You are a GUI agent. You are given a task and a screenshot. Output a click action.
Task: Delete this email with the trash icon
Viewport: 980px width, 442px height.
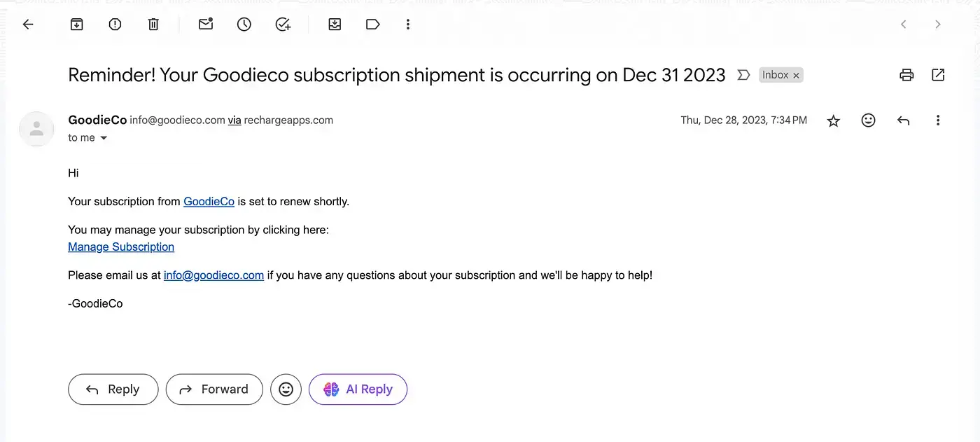153,25
